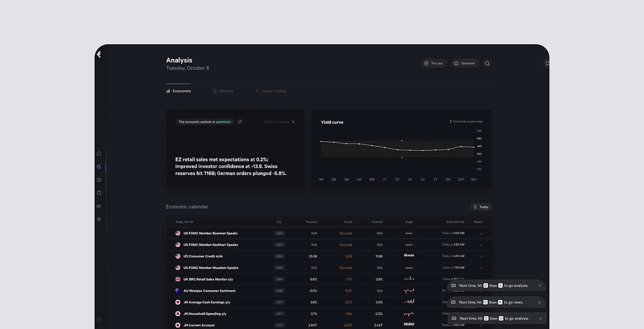The image size is (644, 329).
Task: Select the 2Y point on yield curve
Action: [397, 149]
